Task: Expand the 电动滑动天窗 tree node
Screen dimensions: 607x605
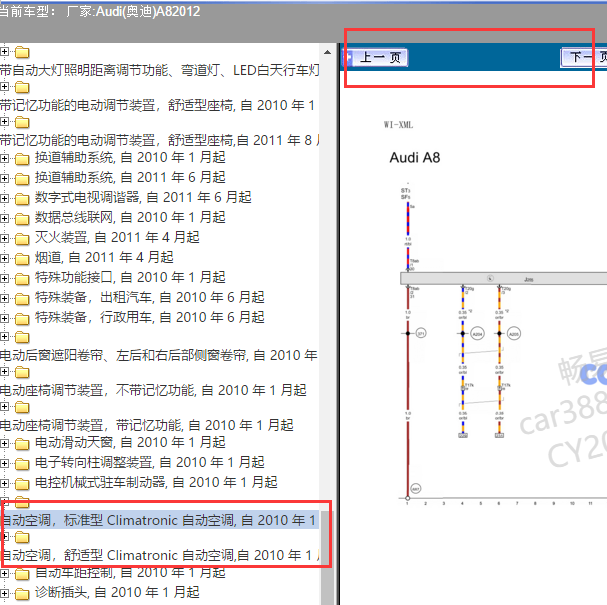Action: tap(4, 444)
